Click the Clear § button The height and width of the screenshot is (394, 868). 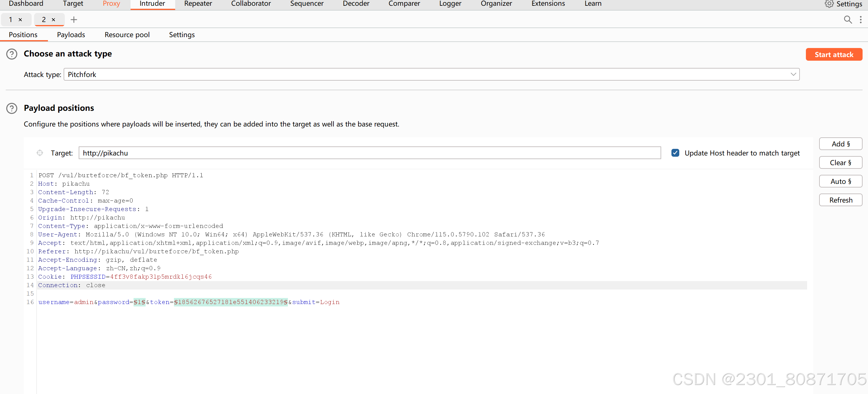click(x=840, y=163)
